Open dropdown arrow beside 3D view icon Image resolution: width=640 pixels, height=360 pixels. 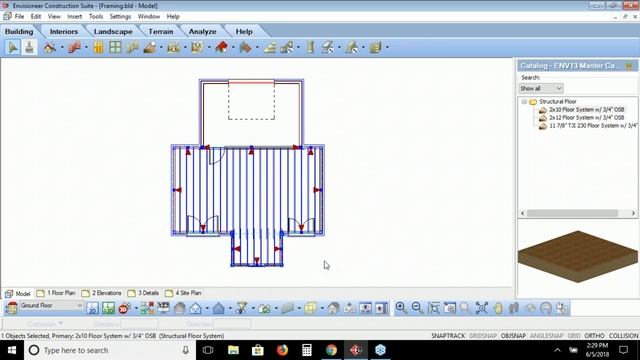pyautogui.click(x=136, y=309)
